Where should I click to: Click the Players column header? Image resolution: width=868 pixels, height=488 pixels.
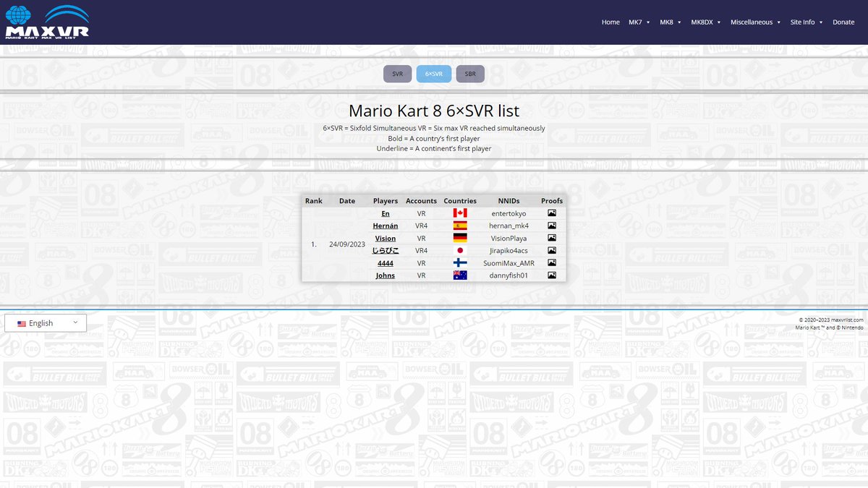click(386, 201)
